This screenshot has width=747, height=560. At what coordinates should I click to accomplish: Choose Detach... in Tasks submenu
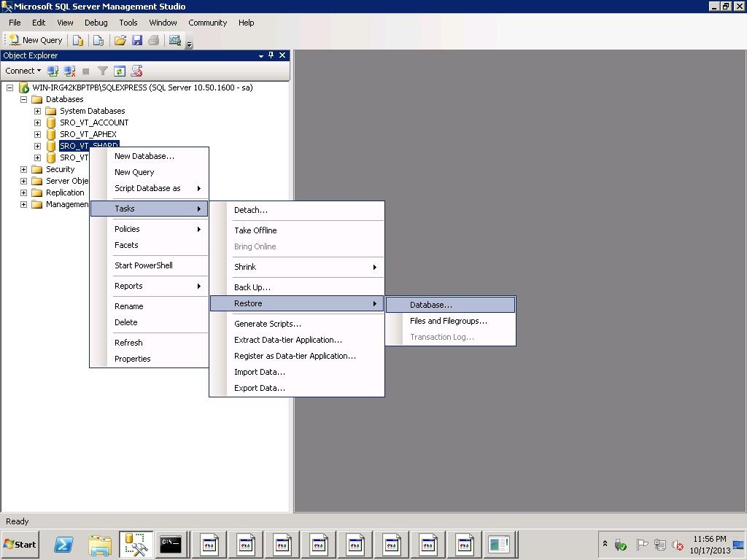click(x=297, y=210)
